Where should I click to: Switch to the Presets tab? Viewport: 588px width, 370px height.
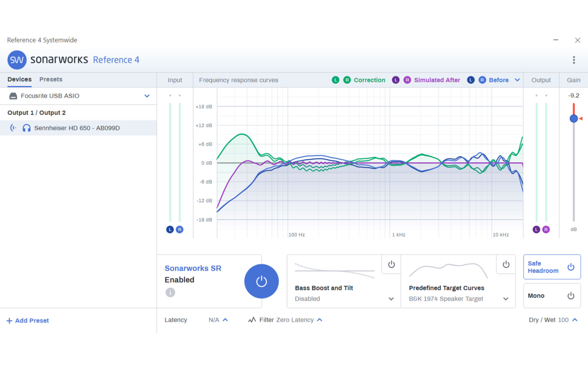(x=51, y=79)
